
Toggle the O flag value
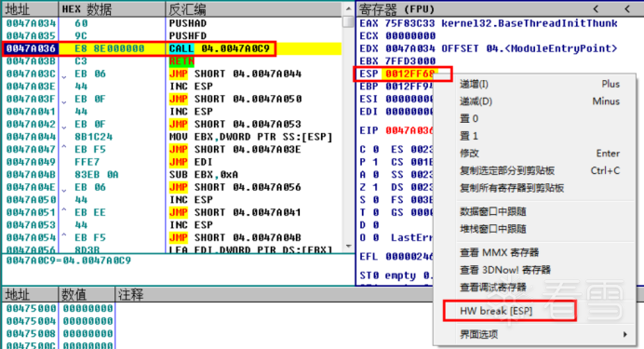(x=376, y=237)
